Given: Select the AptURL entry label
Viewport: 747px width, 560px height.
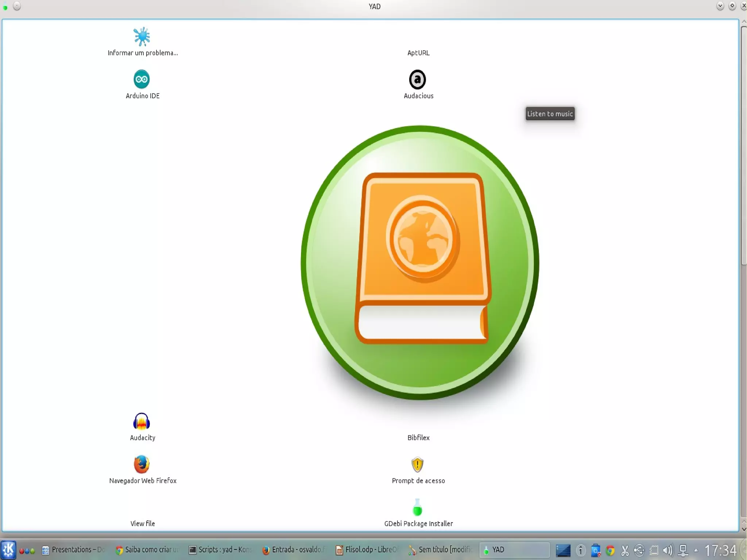Looking at the screenshot, I should [418, 53].
